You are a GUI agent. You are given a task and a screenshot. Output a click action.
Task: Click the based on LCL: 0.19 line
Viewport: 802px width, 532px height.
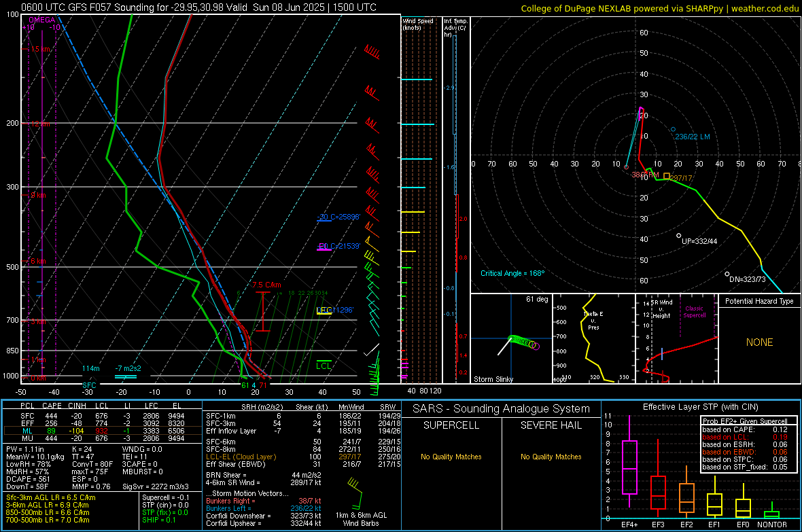[x=745, y=437]
